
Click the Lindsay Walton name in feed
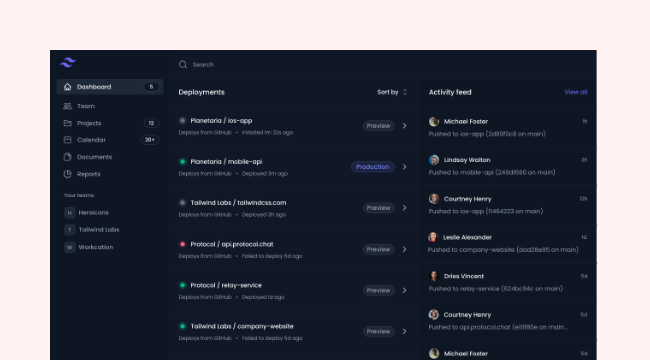467,160
